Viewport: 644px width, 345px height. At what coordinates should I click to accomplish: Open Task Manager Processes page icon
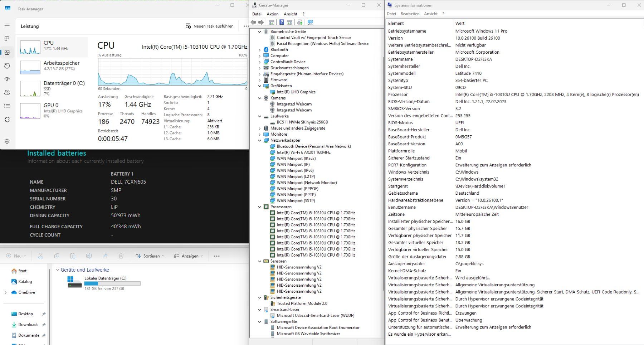[x=7, y=39]
